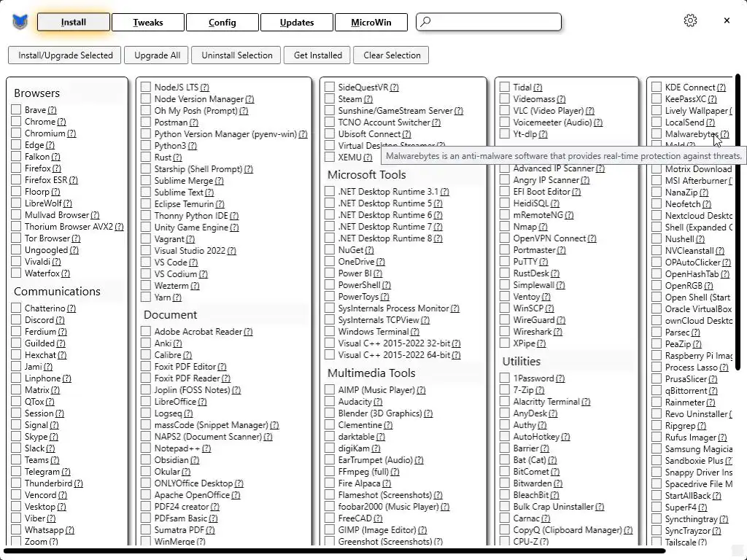Open the settings gear menu
Viewport: 747px width, 560px height.
coord(690,20)
